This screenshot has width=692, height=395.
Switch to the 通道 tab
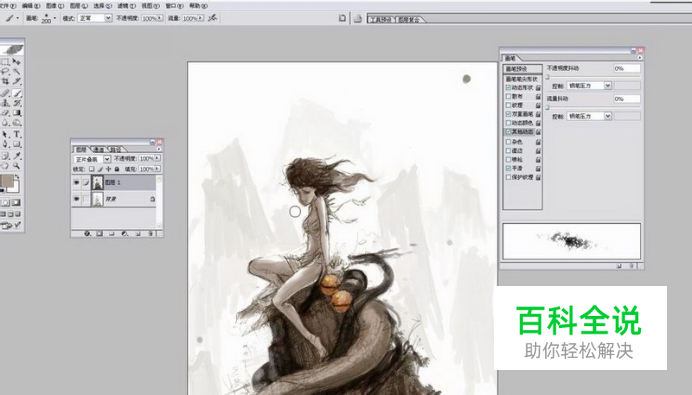[99, 150]
